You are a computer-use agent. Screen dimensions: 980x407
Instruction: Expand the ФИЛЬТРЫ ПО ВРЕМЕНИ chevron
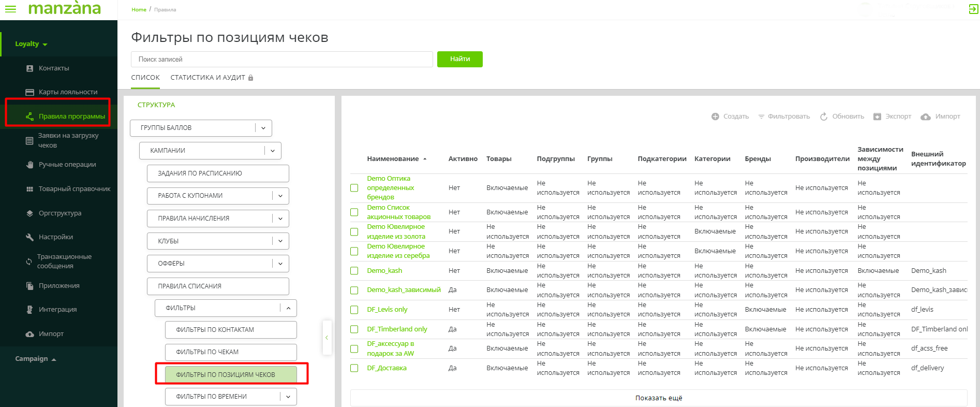(288, 397)
